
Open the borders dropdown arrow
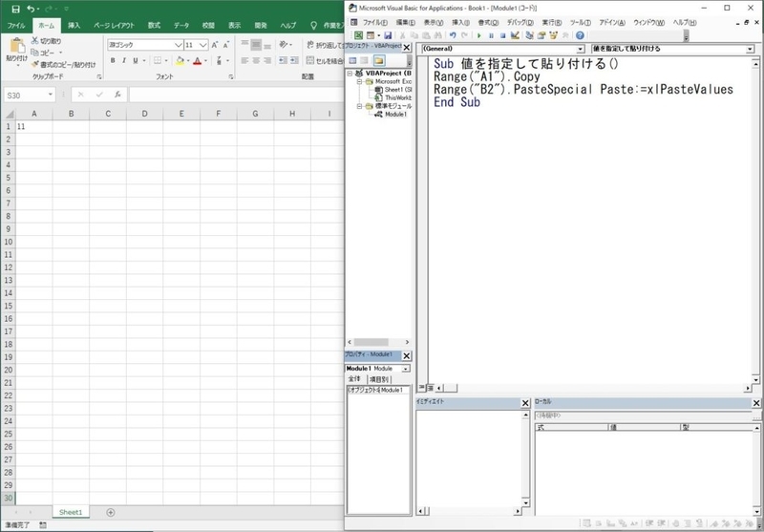[x=166, y=60]
